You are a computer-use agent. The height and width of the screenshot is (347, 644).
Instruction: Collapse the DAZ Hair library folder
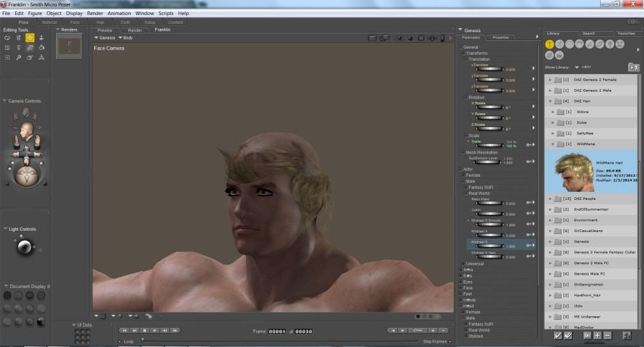pos(551,101)
